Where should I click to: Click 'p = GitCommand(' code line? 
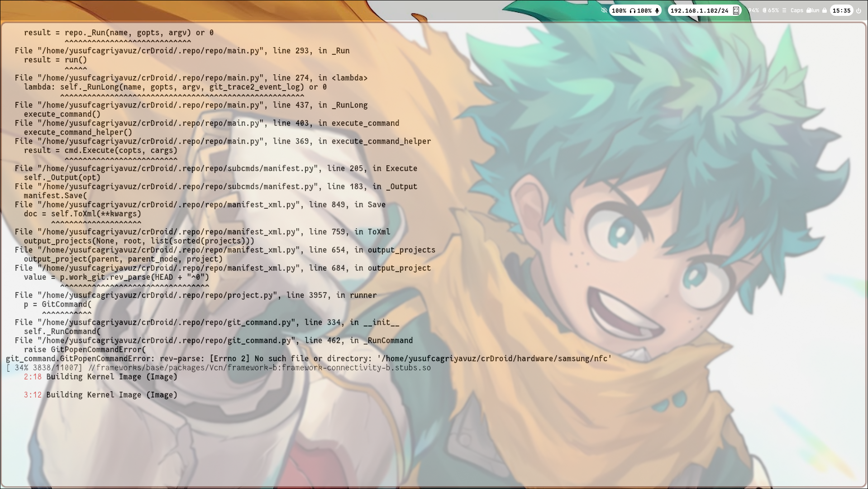(57, 304)
